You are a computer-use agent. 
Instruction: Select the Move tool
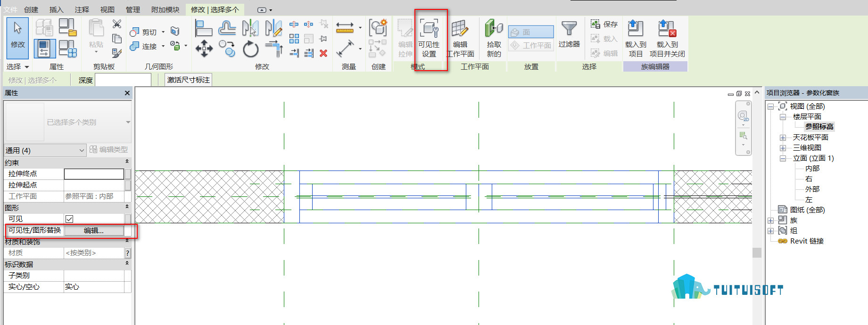point(204,49)
